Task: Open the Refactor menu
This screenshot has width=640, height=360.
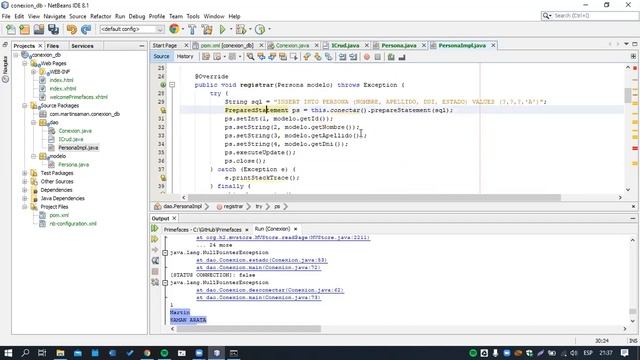Action: [x=100, y=16]
